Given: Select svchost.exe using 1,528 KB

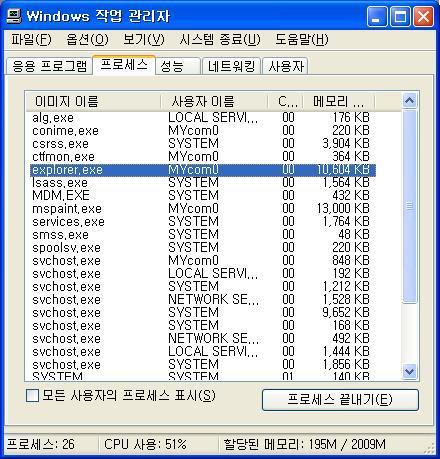Looking at the screenshot, I should 203,300.
